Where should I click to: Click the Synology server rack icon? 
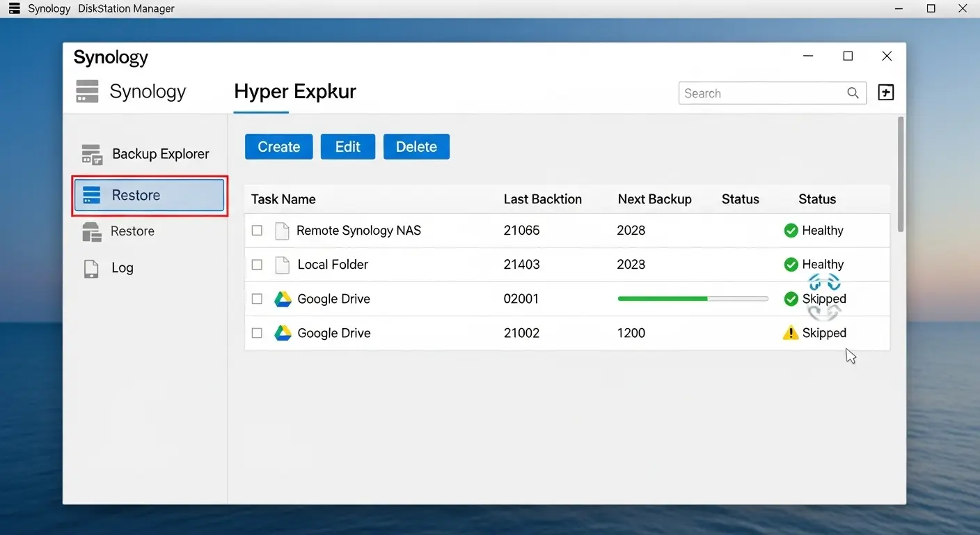click(x=88, y=91)
